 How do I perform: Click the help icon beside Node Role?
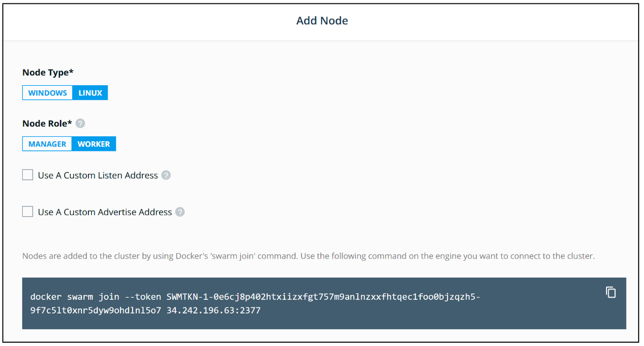[80, 124]
